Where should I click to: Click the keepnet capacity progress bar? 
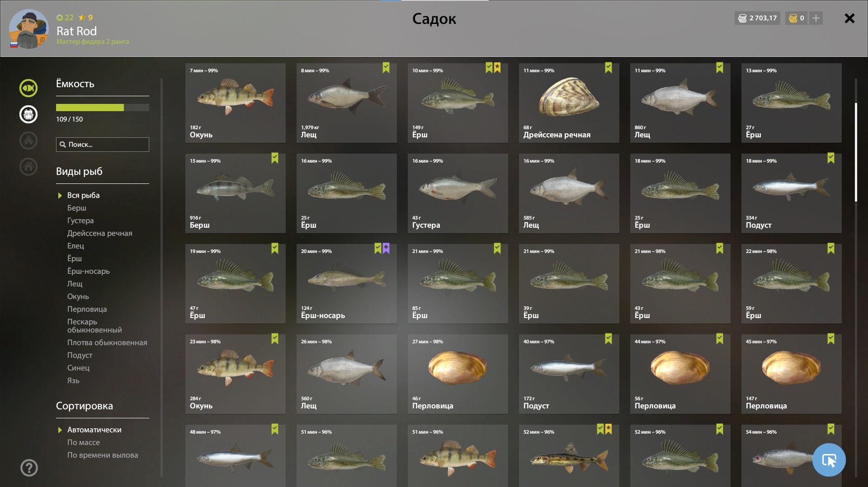coord(103,108)
